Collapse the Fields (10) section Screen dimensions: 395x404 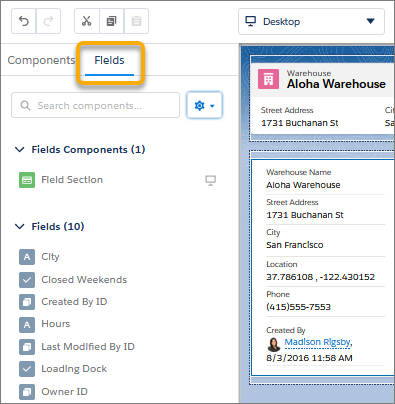[x=20, y=227]
